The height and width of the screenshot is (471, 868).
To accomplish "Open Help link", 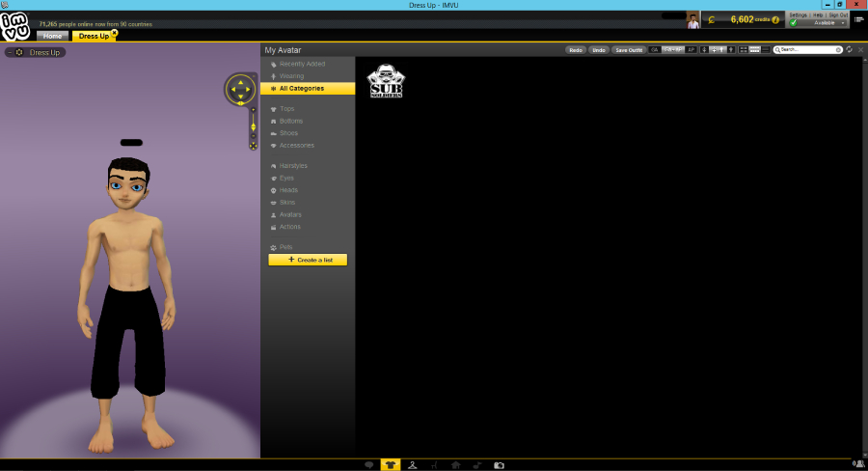I will coord(818,15).
